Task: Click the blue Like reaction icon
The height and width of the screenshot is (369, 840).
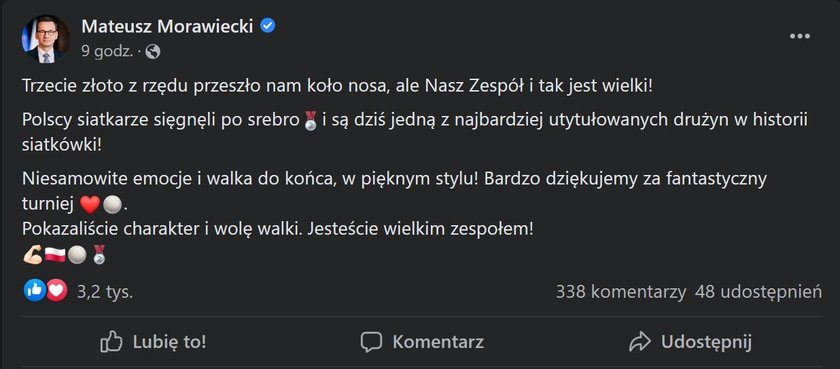Action: pos(34,291)
